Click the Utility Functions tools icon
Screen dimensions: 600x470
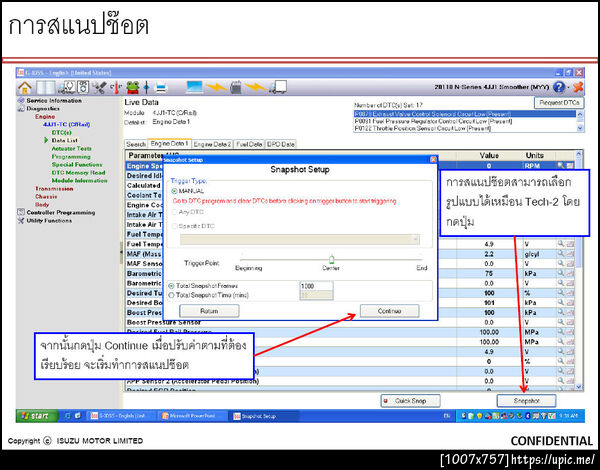click(x=21, y=221)
